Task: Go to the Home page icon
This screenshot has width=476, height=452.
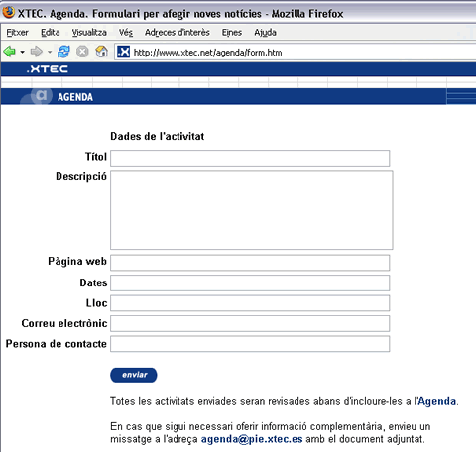Action: tap(101, 52)
